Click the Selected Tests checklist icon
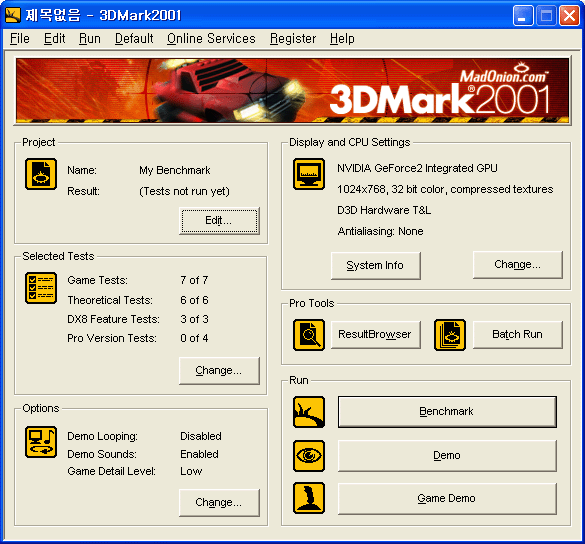Image resolution: width=585 pixels, height=544 pixels. pos(41,288)
